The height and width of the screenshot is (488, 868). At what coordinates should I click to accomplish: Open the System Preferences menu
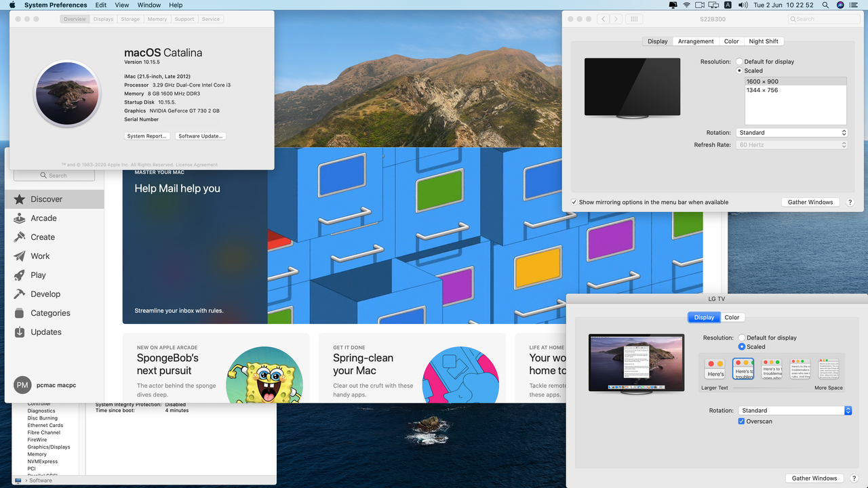[56, 5]
